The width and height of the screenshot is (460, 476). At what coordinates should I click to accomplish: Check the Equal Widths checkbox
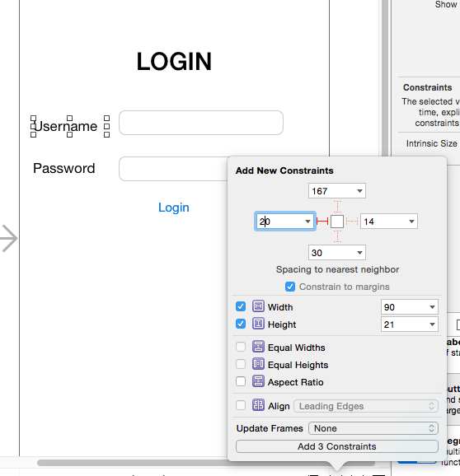[241, 347]
